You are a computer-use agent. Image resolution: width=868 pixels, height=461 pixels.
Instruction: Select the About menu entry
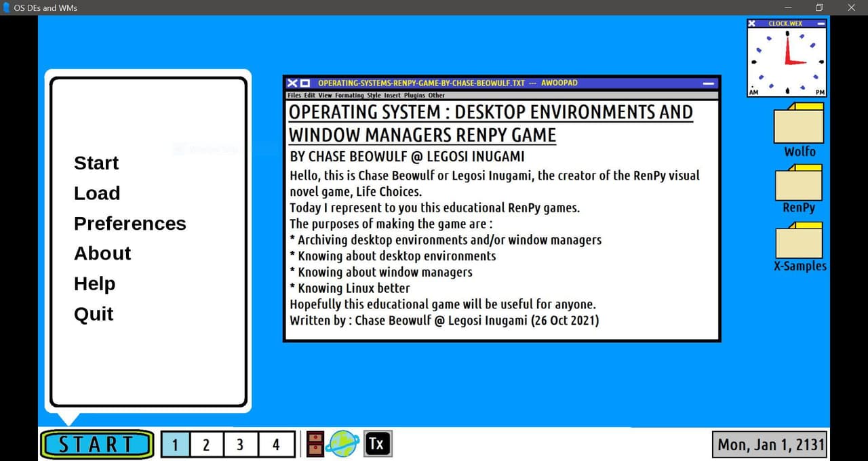pyautogui.click(x=102, y=253)
